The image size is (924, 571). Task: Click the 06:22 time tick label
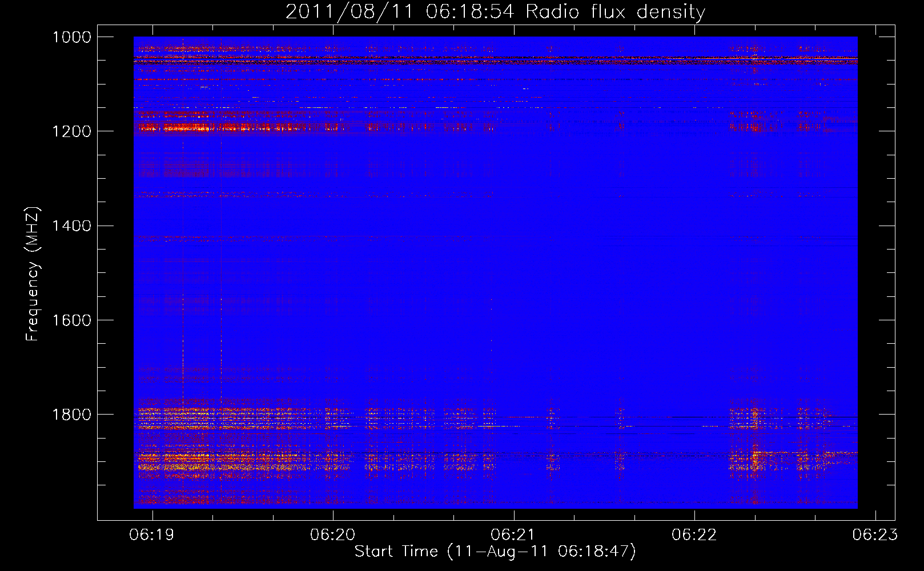tap(694, 535)
